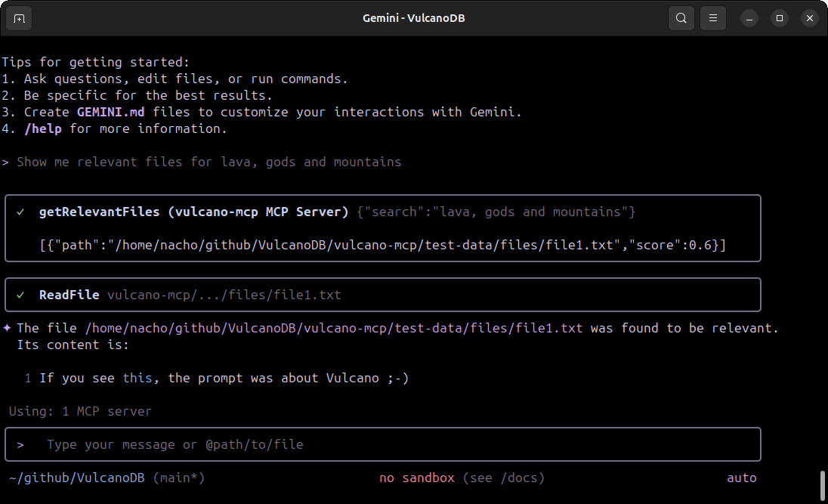The width and height of the screenshot is (828, 504).
Task: Click the Gemini - VulcanoDB title
Action: coord(413,17)
